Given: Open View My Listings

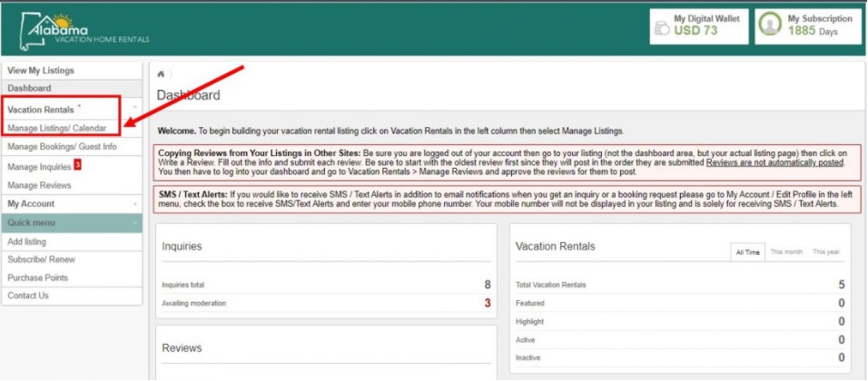Looking at the screenshot, I should pyautogui.click(x=41, y=71).
